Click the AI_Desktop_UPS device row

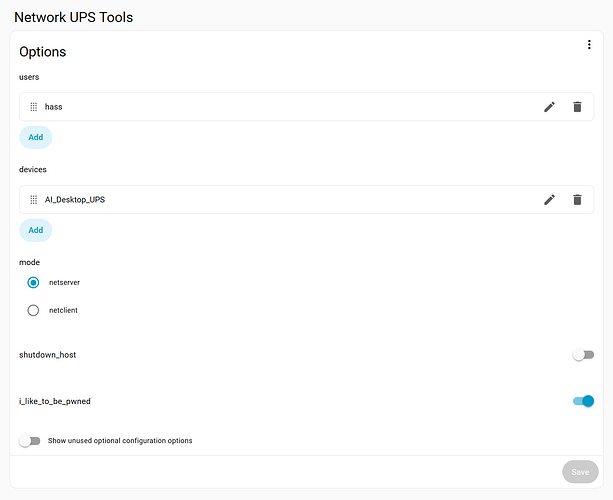click(280, 200)
